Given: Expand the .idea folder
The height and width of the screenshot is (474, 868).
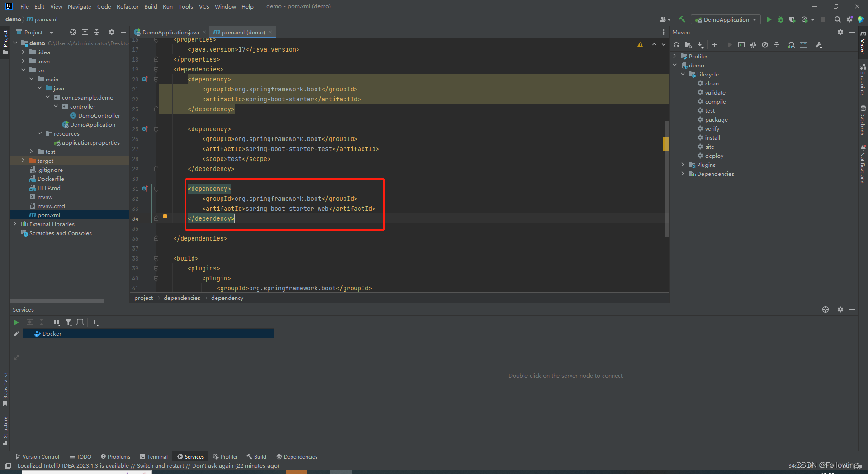Looking at the screenshot, I should point(23,52).
